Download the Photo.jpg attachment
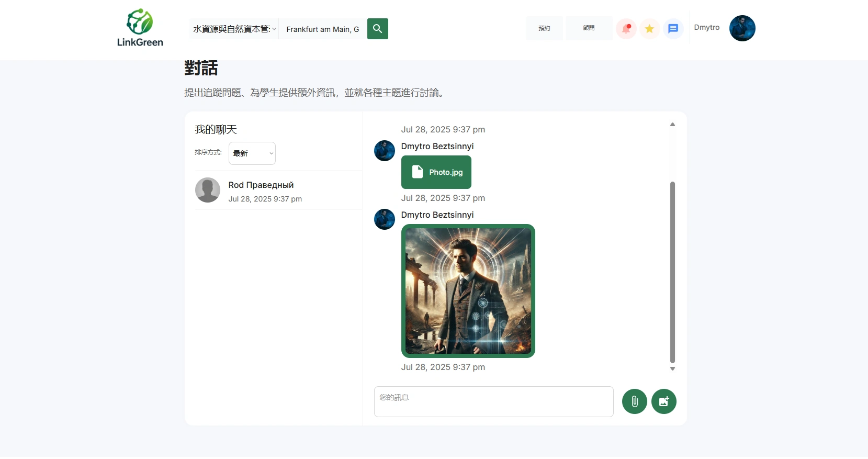 tap(436, 172)
